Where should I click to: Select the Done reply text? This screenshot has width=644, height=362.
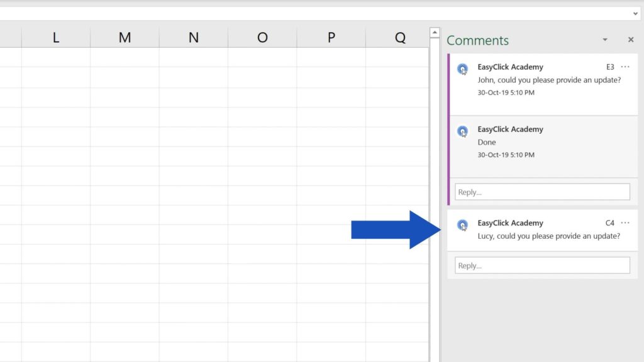[487, 142]
